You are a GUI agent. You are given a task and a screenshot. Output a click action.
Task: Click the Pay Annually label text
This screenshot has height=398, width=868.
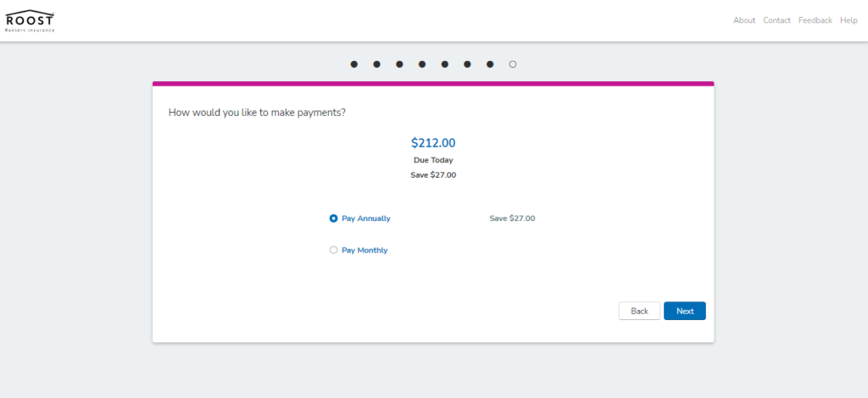tap(366, 218)
